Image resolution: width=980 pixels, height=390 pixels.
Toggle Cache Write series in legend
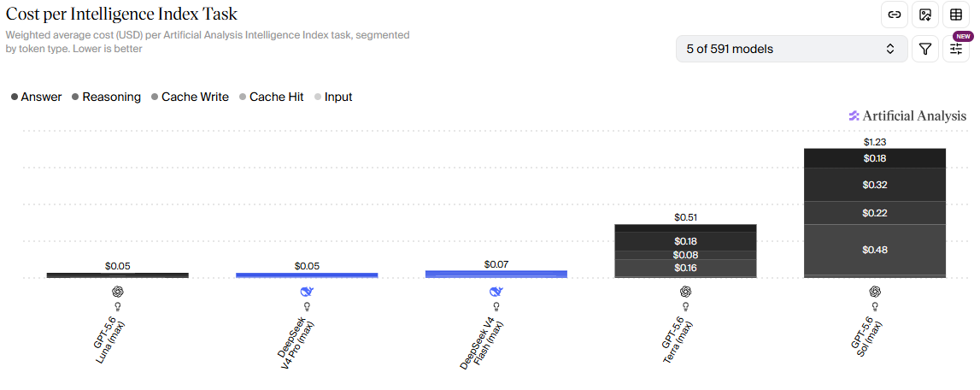click(190, 97)
